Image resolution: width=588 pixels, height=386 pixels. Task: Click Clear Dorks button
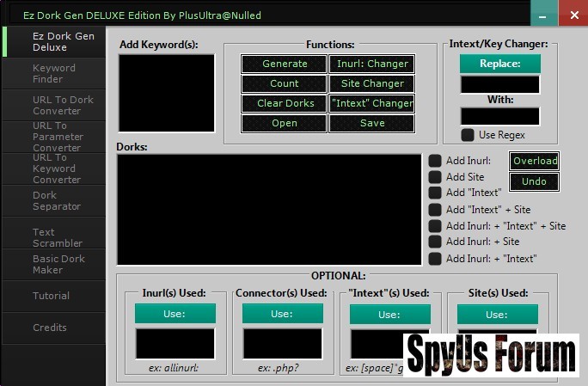point(284,103)
